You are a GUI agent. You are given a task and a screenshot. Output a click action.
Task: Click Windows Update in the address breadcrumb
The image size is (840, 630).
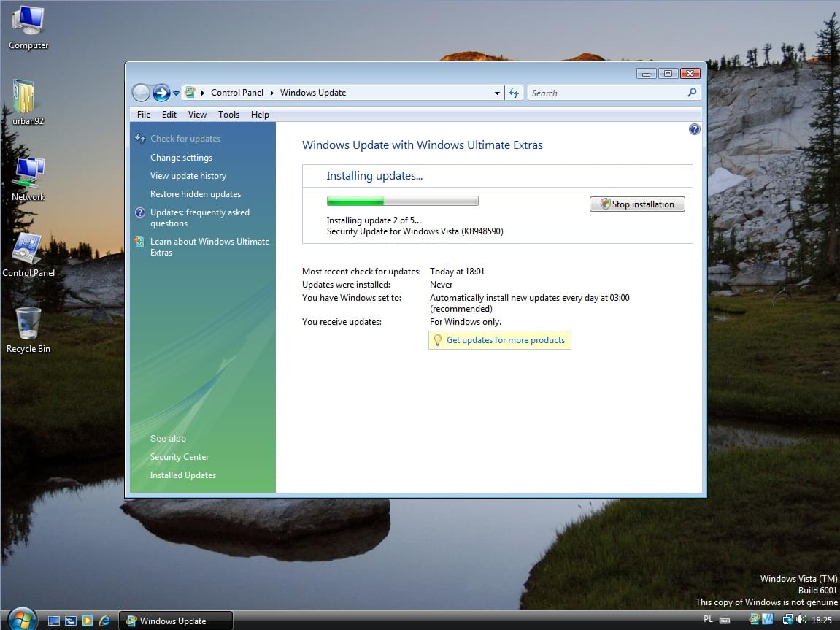313,93
